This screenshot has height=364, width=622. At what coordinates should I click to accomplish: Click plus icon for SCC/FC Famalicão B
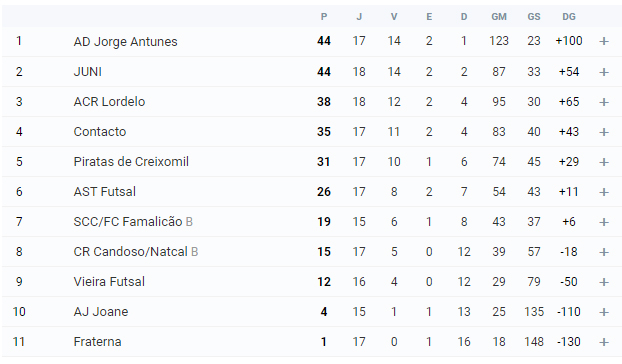click(x=604, y=222)
